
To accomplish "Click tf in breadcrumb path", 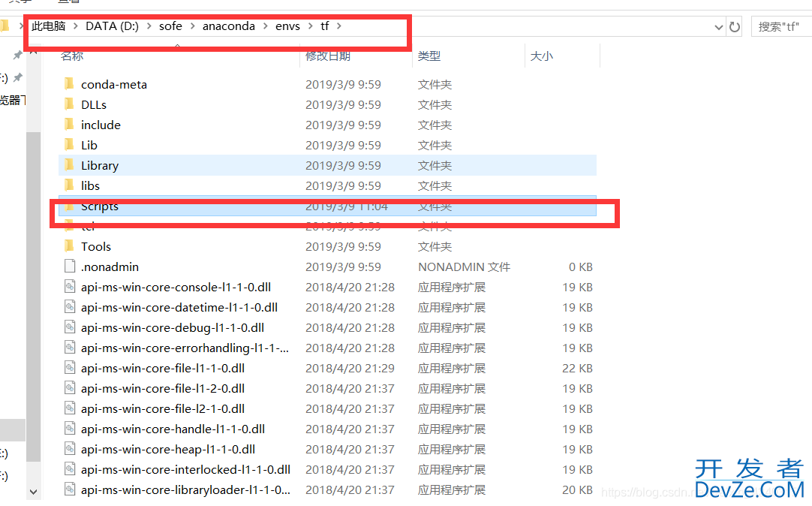I will coord(325,26).
